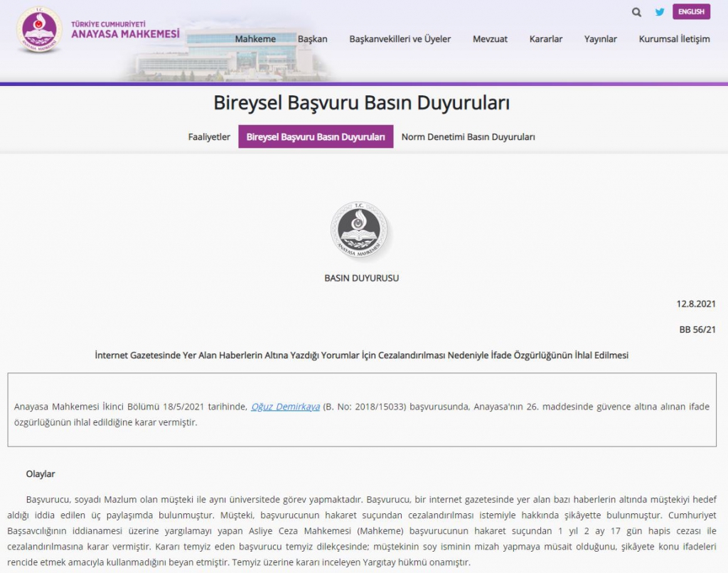728x573 pixels.
Task: Open the Başkan menu
Action: [312, 39]
